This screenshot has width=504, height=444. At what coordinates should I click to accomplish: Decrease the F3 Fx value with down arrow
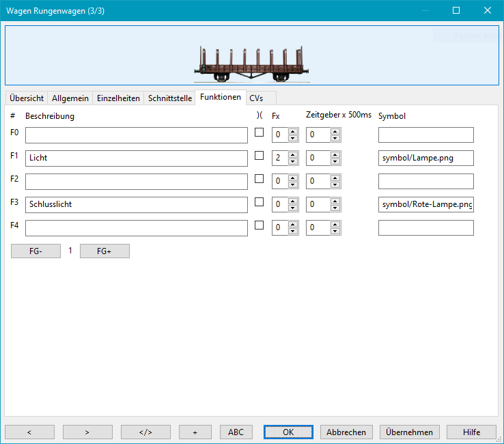pyautogui.click(x=292, y=208)
